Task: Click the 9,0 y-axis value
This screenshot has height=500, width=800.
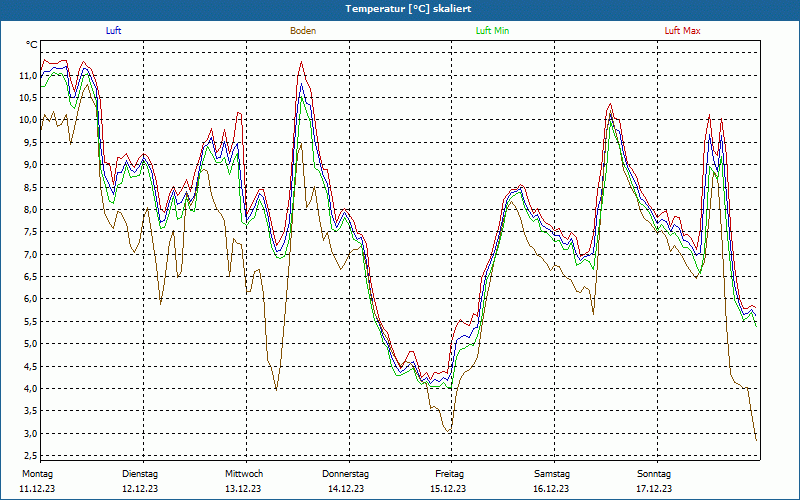Action: coord(30,165)
